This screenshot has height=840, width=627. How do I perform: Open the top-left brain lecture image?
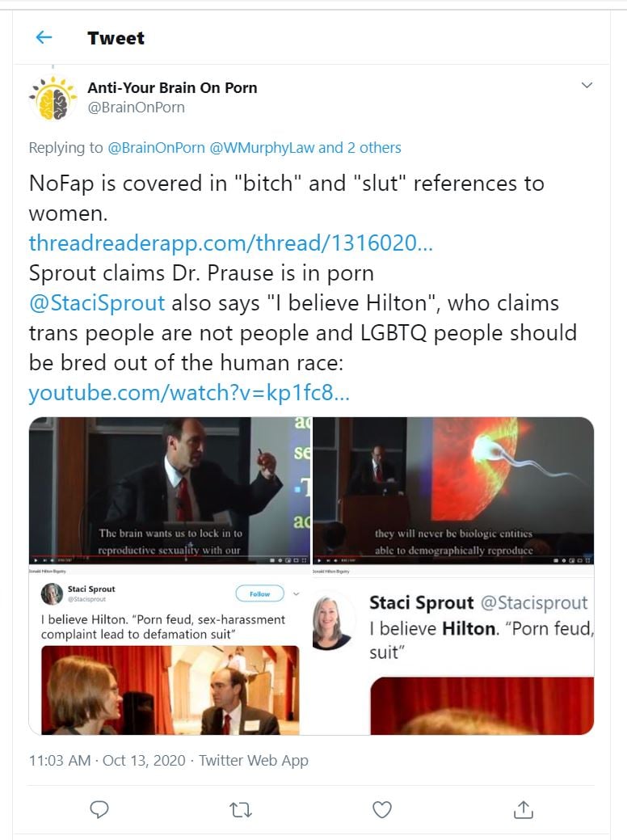click(x=170, y=490)
